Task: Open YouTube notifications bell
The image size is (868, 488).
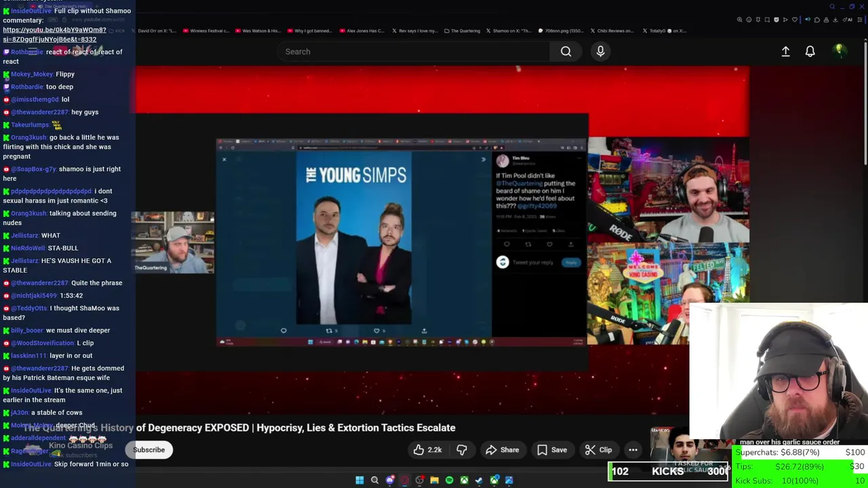Action: pos(810,52)
